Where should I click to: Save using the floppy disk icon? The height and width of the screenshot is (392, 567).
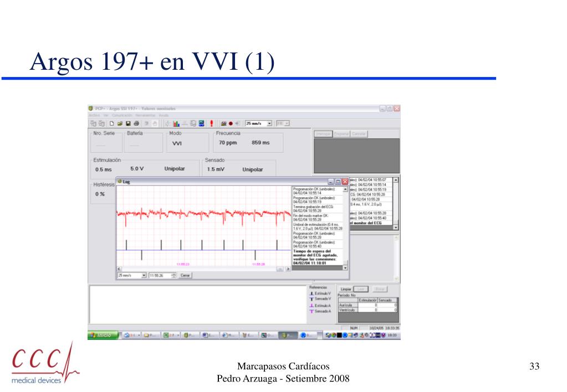click(128, 123)
